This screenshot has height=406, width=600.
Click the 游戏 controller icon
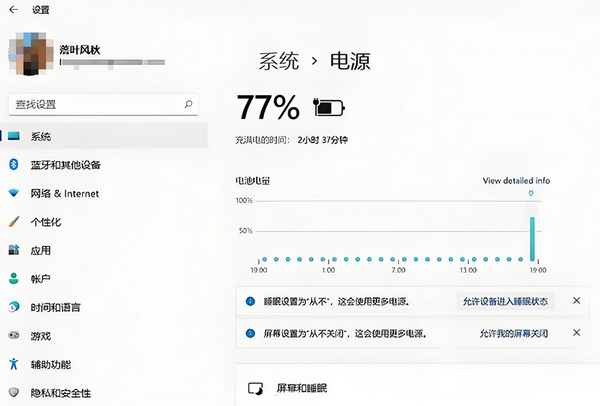tap(14, 336)
